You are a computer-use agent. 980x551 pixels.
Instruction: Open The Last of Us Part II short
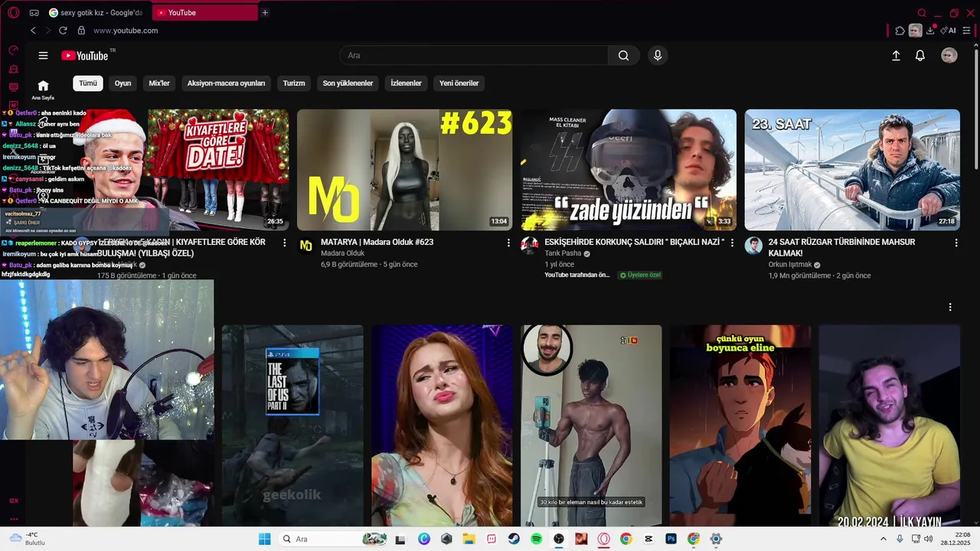coord(292,426)
